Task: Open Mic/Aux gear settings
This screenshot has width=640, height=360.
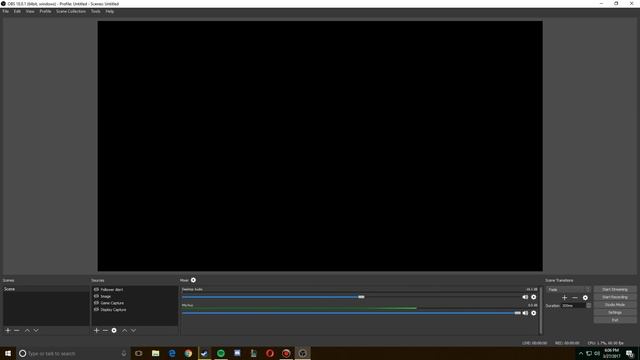Action: coord(533,313)
